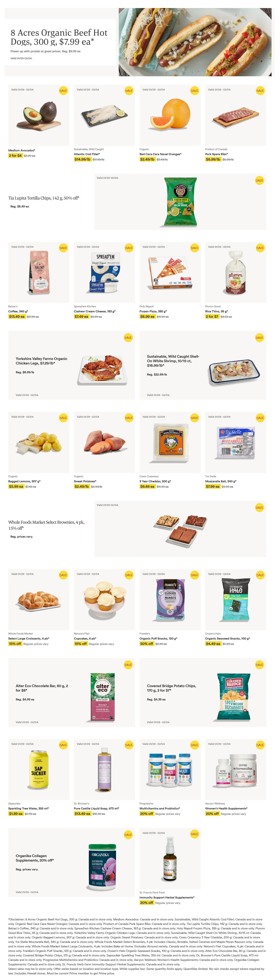The width and height of the screenshot is (280, 980).
Task: Open the Holy Napoli Frozen Pizza image
Action: (x=170, y=272)
